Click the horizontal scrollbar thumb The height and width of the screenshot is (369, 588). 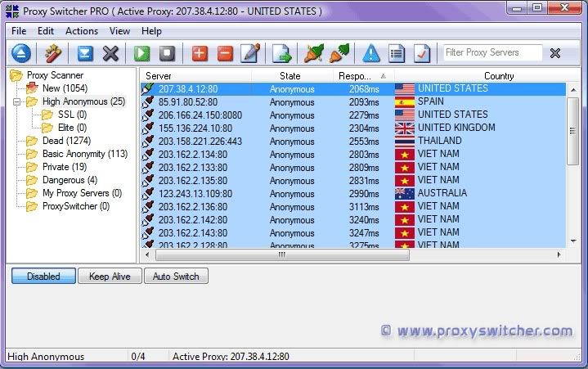pos(282,254)
